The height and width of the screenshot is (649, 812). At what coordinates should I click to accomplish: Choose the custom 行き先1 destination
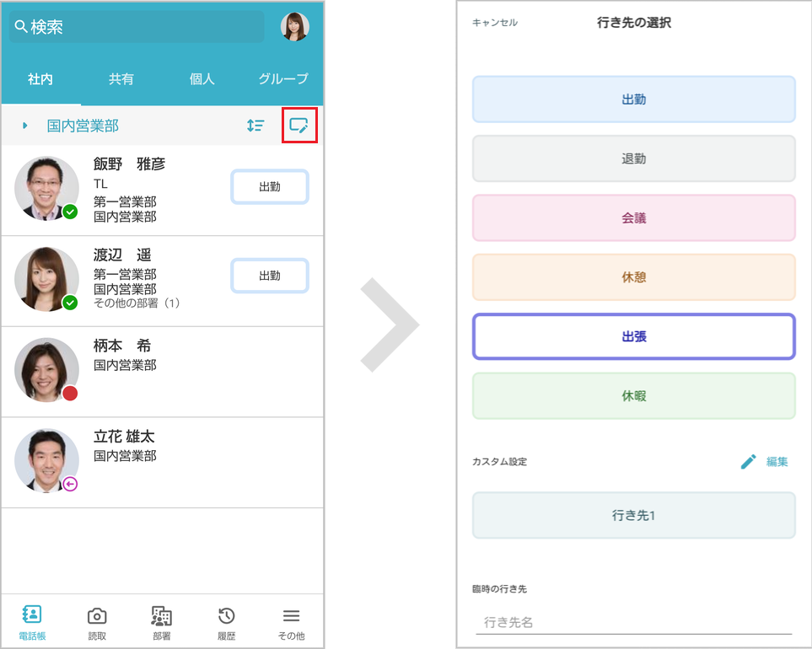[x=634, y=516]
